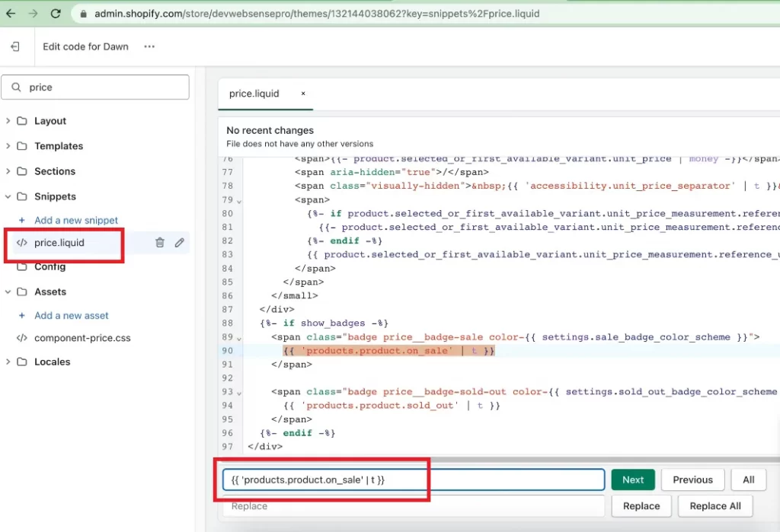Click the Next search result button
Screen dimensions: 780x532
pos(632,479)
